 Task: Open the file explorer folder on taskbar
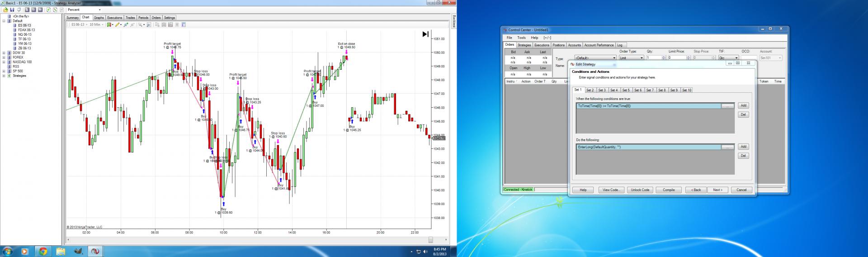(x=61, y=252)
